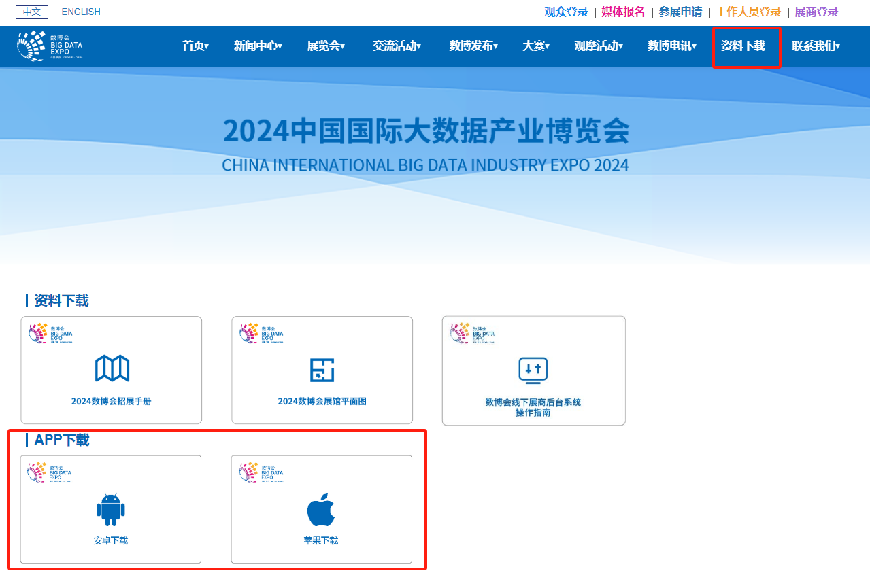Screen dimensions: 870x588
Task: Click the monitor icon for exhibitor system guide
Action: coord(533,370)
